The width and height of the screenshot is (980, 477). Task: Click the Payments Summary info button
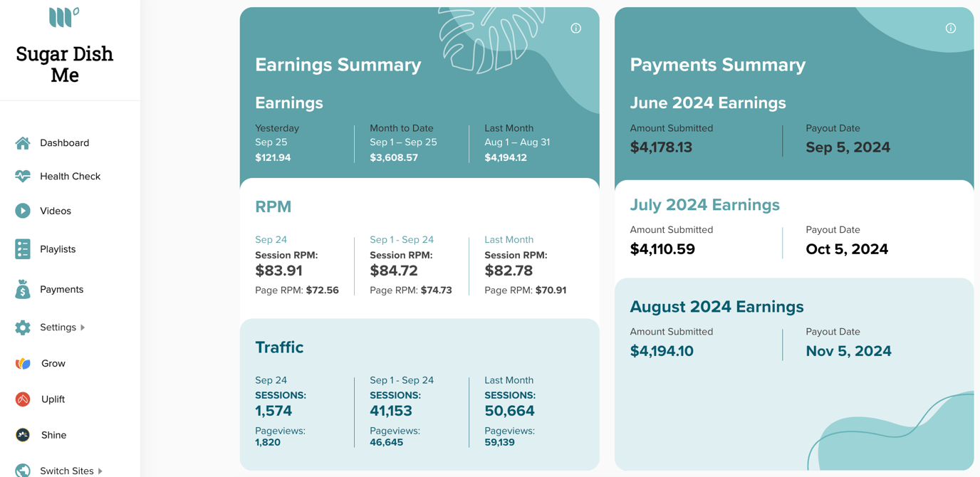[951, 28]
